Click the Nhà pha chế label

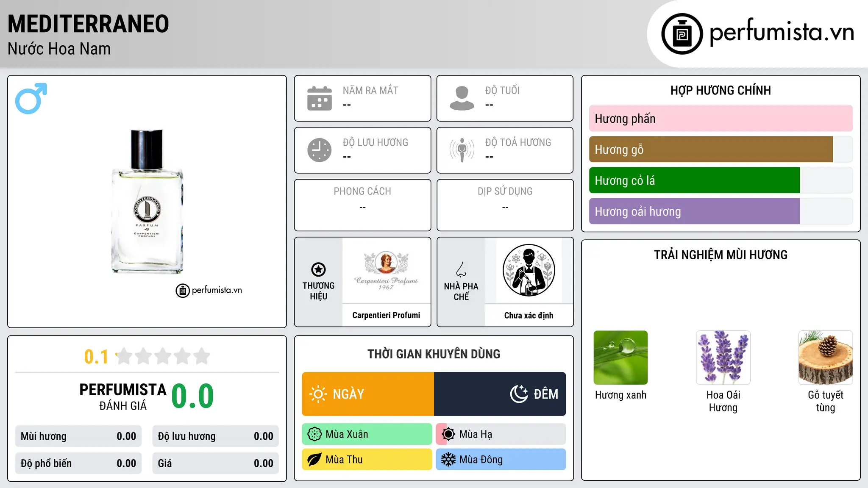[461, 291]
